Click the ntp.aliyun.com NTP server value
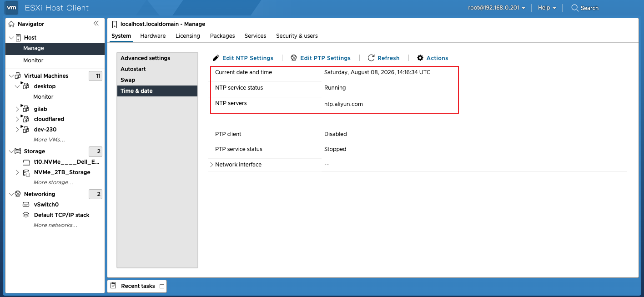644x297 pixels. point(343,104)
